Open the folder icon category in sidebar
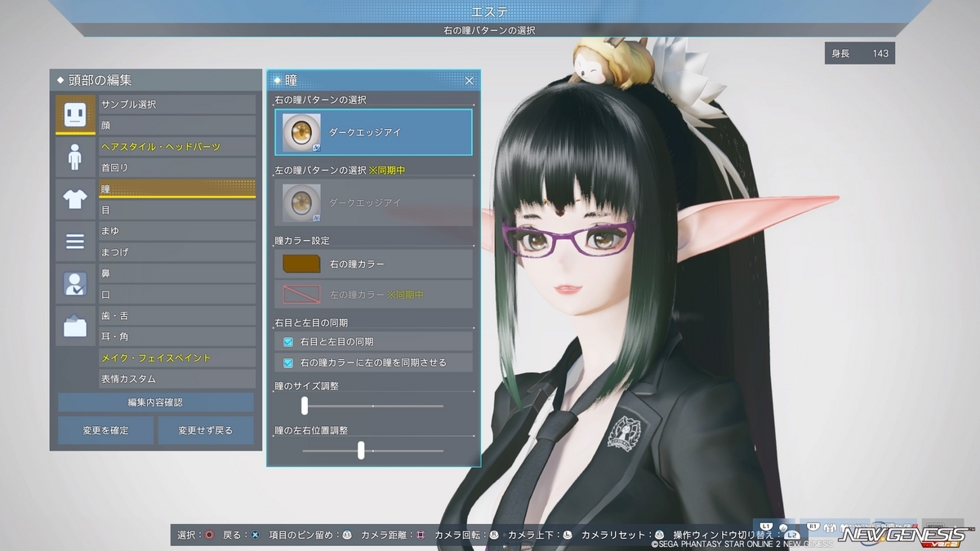The image size is (980, 551). pos(75,326)
